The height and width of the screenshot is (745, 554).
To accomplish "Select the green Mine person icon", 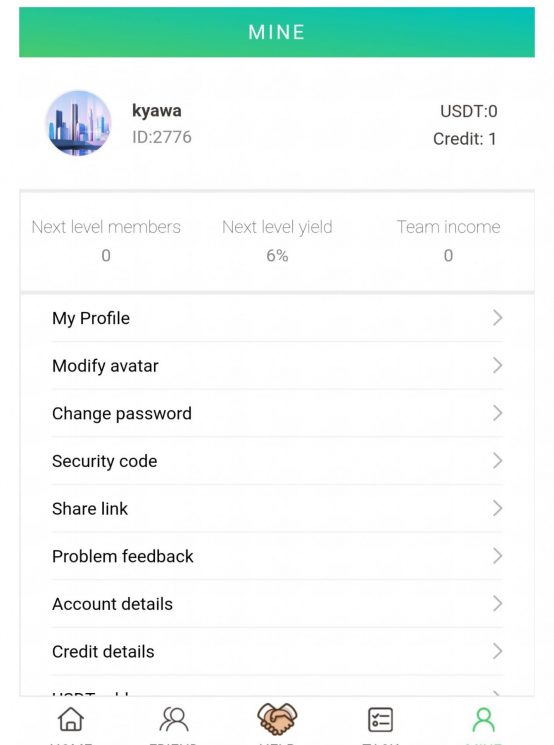I will point(484,720).
